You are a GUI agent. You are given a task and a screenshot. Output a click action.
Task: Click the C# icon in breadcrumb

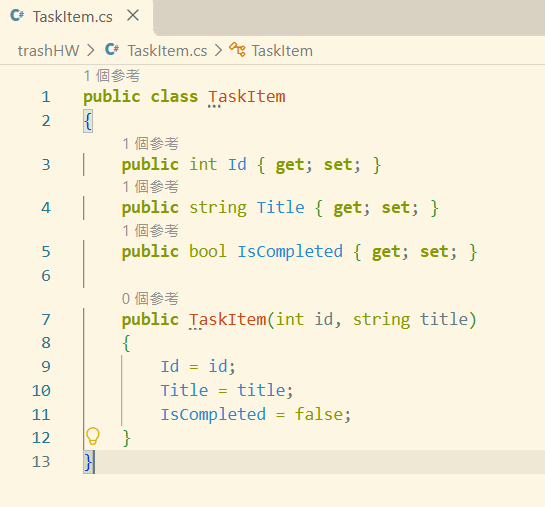point(112,49)
